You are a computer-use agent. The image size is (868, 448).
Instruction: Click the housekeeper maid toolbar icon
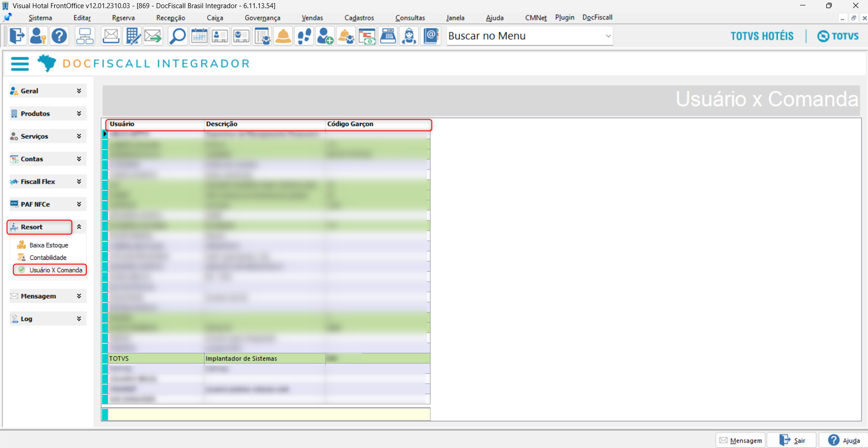click(409, 36)
